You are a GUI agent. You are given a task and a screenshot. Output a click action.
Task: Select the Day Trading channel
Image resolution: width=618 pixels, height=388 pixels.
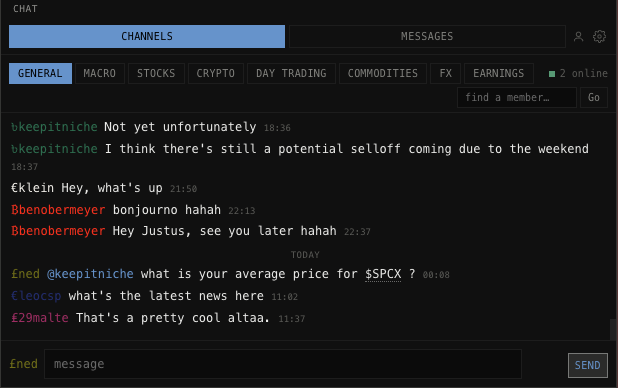click(291, 73)
